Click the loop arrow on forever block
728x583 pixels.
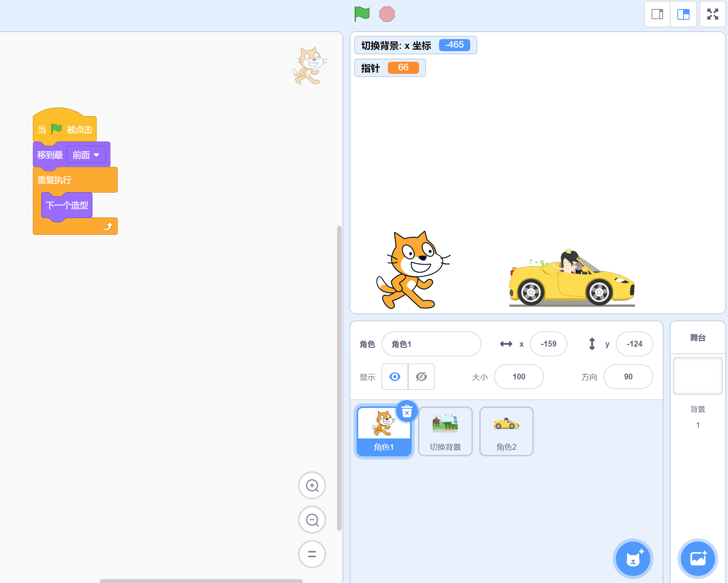[x=108, y=227]
